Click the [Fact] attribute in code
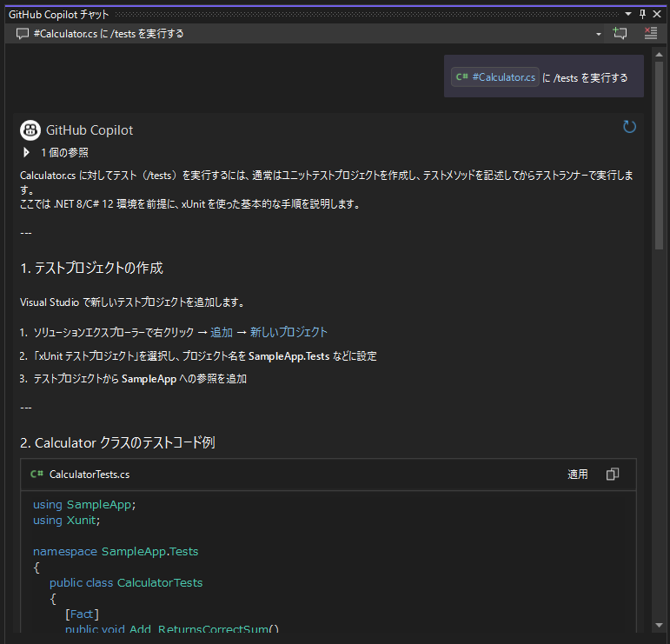Viewport: 670px width, 644px height. [82, 614]
